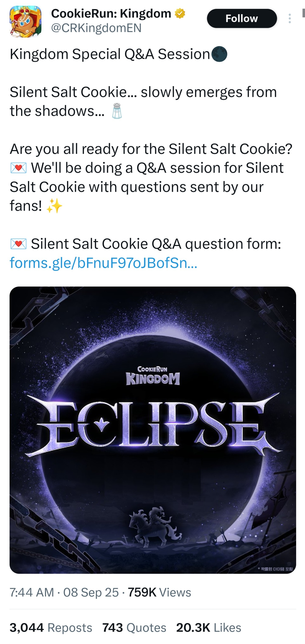Click the gold verified badge

point(180,14)
